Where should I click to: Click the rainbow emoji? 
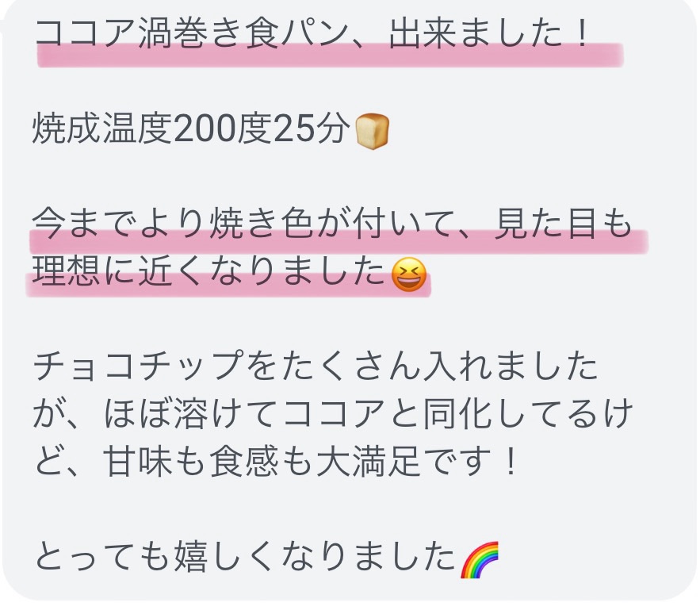pos(480,559)
